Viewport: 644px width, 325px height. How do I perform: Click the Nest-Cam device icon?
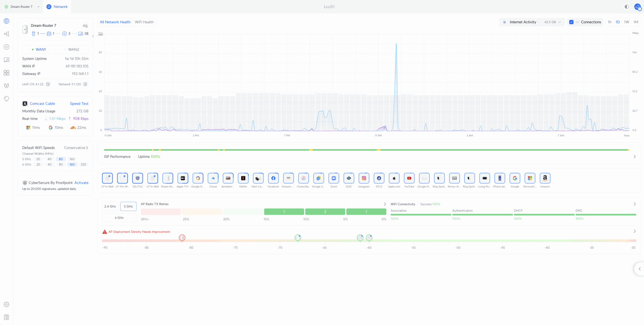(x=258, y=178)
